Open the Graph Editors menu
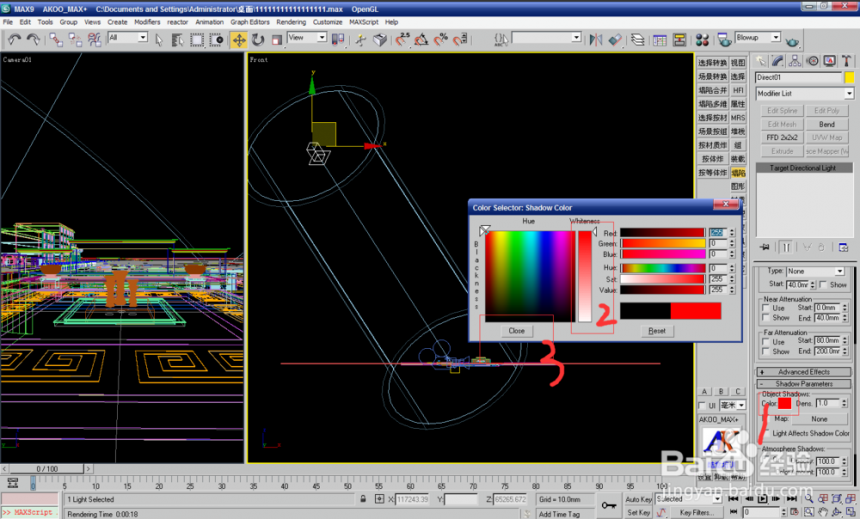 [250, 22]
